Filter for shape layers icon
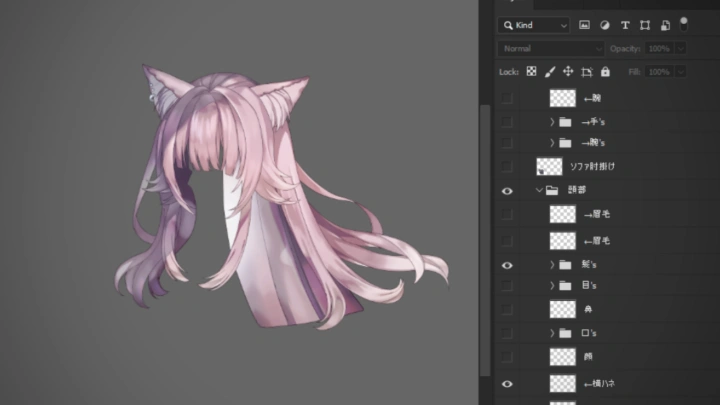Screen dimensions: 720x405 coord(645,25)
